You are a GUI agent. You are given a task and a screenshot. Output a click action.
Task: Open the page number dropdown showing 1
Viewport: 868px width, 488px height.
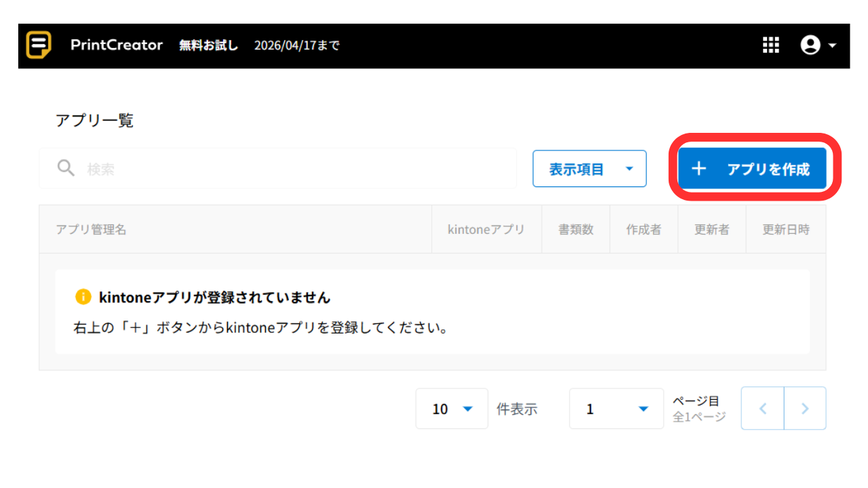[x=616, y=409]
